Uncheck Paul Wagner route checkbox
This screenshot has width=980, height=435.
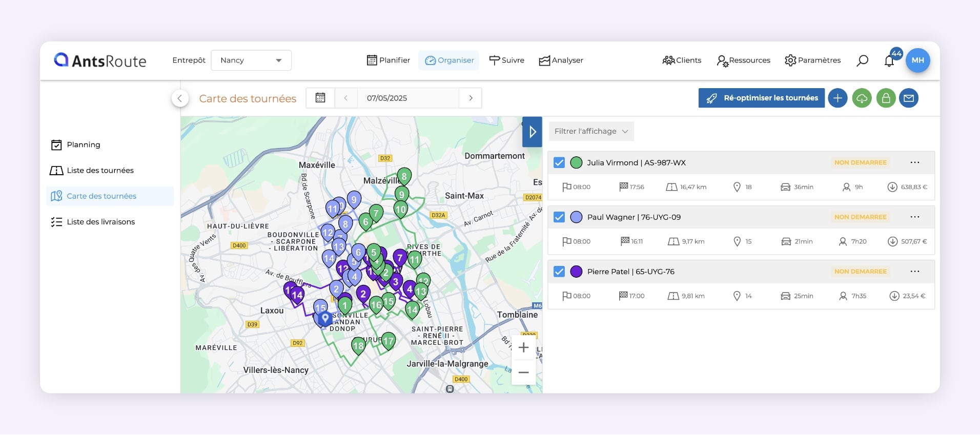coord(559,217)
